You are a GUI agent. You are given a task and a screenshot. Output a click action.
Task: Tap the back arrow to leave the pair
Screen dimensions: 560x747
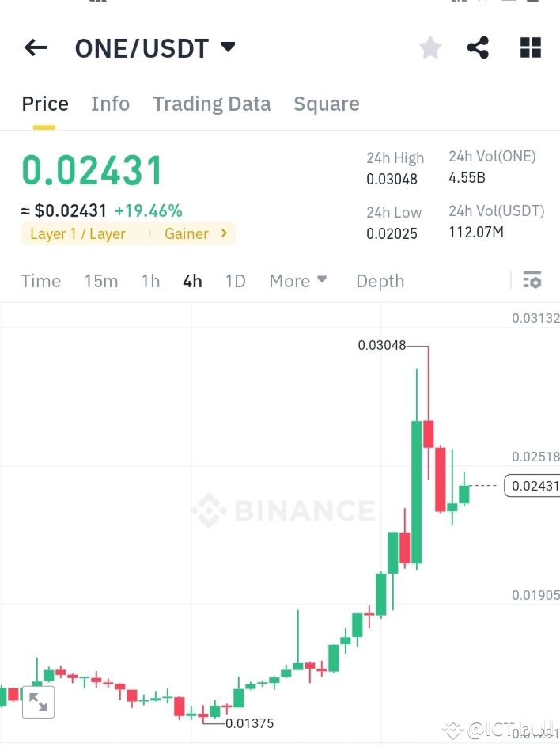pyautogui.click(x=35, y=47)
